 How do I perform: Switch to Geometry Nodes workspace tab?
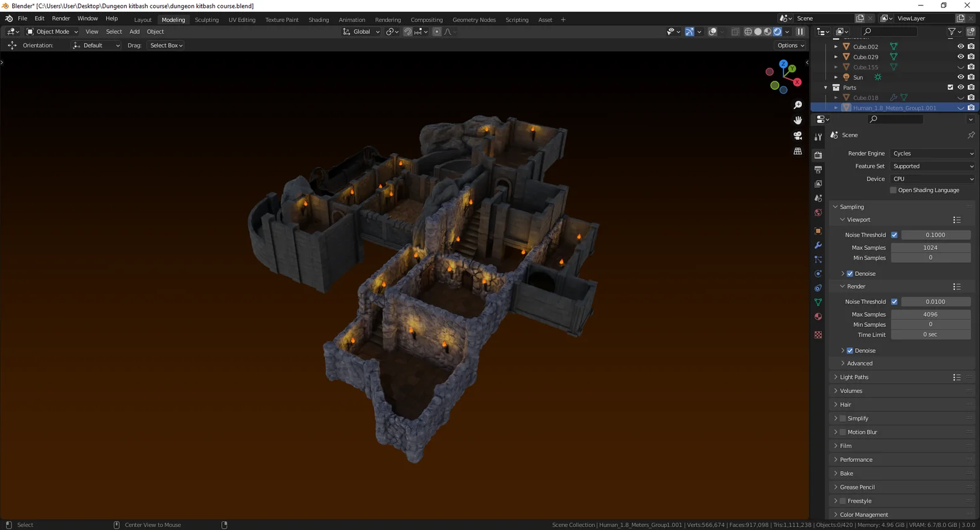(x=474, y=20)
